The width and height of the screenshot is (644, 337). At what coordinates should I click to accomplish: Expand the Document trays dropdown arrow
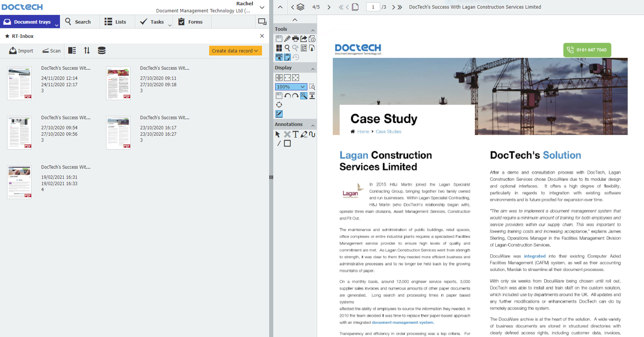coord(57,25)
